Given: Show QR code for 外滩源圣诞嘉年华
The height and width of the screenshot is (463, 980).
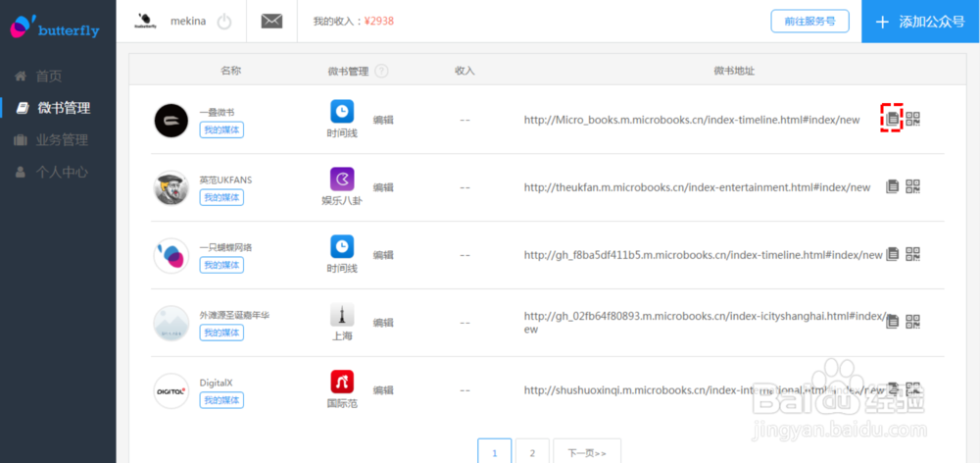Looking at the screenshot, I should click(913, 322).
